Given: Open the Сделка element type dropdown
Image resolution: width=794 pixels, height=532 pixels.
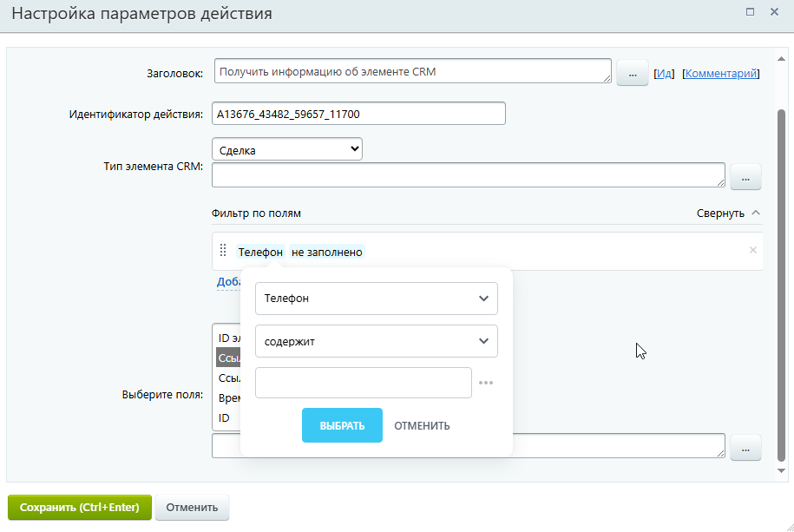Looking at the screenshot, I should click(x=286, y=149).
